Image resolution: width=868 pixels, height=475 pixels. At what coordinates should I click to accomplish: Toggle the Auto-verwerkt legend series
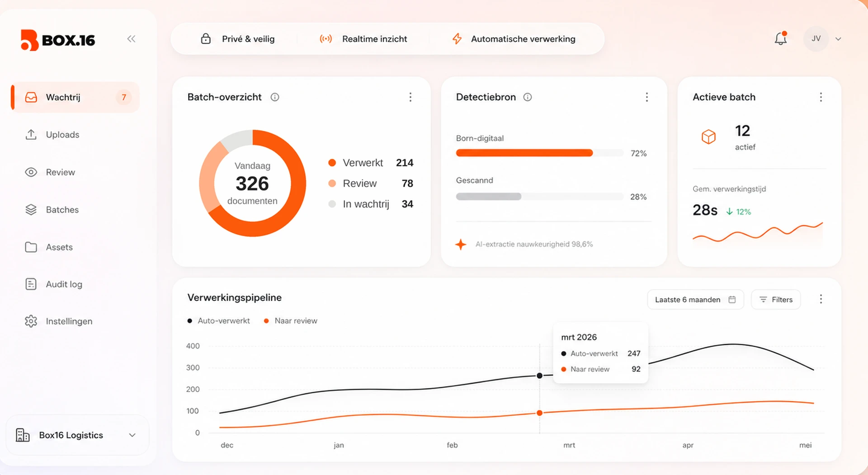point(219,321)
